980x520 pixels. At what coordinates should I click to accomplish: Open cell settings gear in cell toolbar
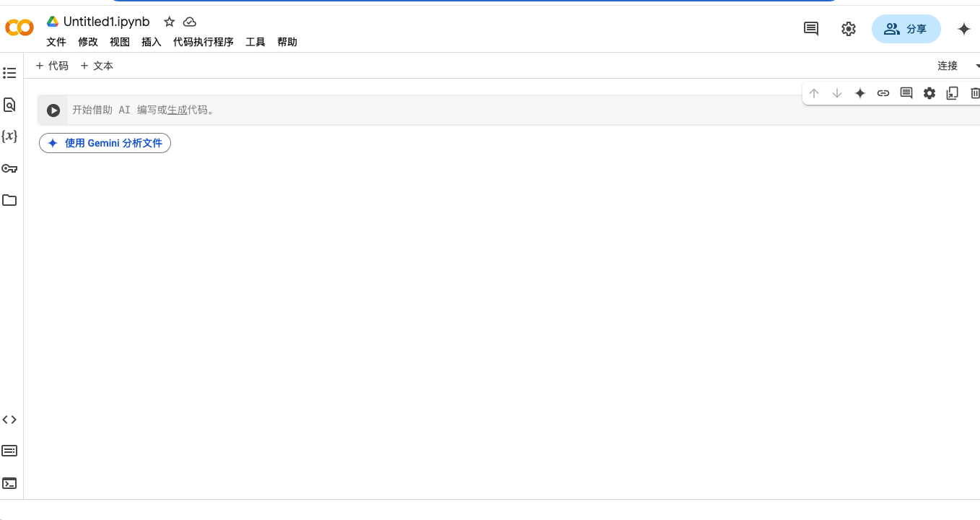(929, 93)
